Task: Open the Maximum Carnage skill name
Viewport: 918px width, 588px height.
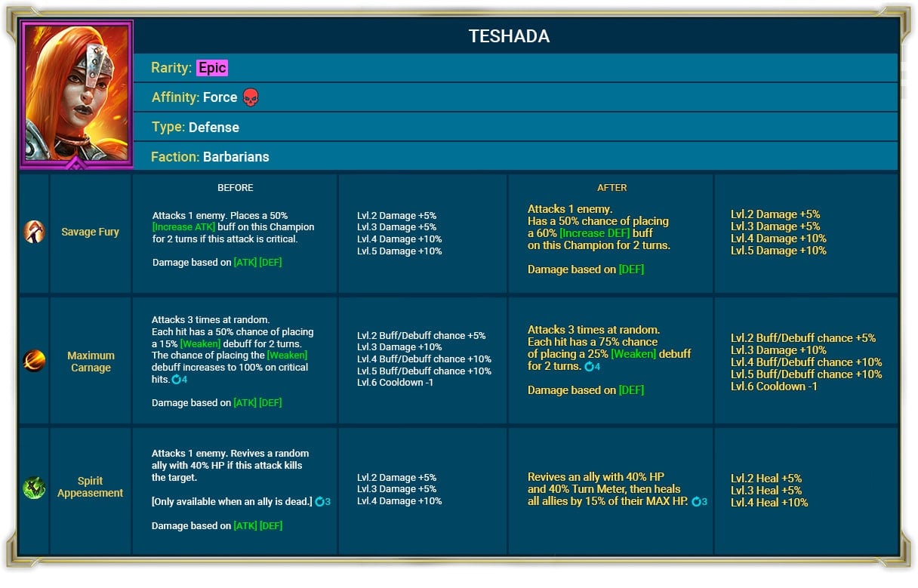Action: click(91, 362)
